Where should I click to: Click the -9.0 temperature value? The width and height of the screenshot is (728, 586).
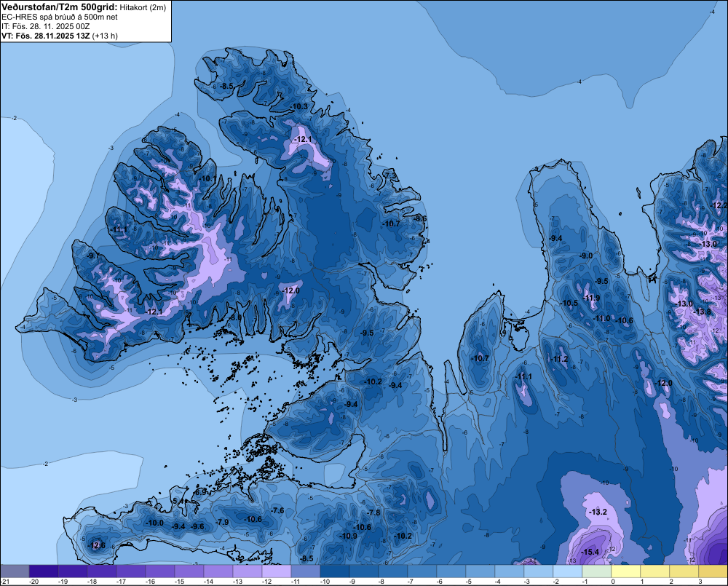tap(586, 256)
